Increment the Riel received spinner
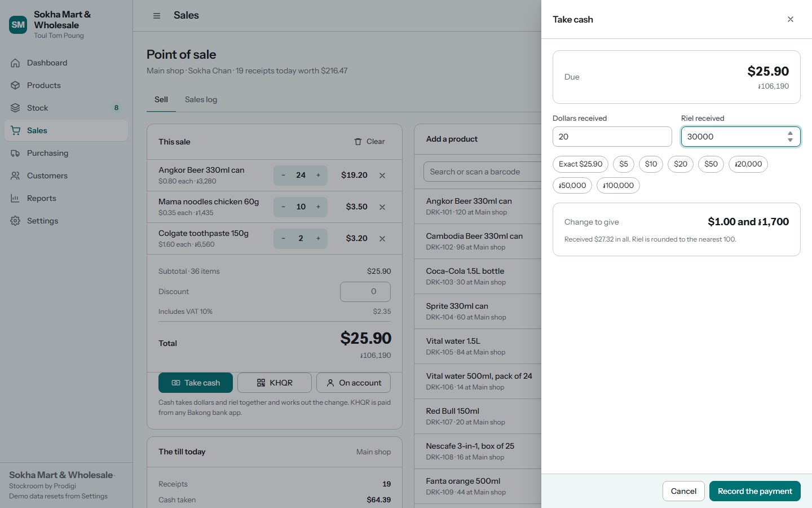 coord(790,133)
